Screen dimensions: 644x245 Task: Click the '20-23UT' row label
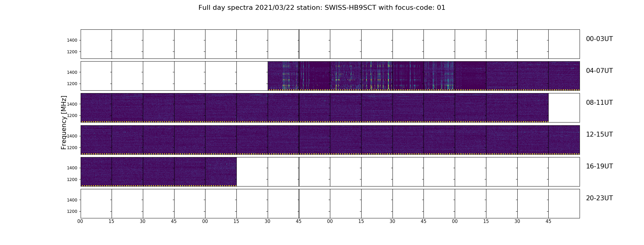tap(599, 198)
